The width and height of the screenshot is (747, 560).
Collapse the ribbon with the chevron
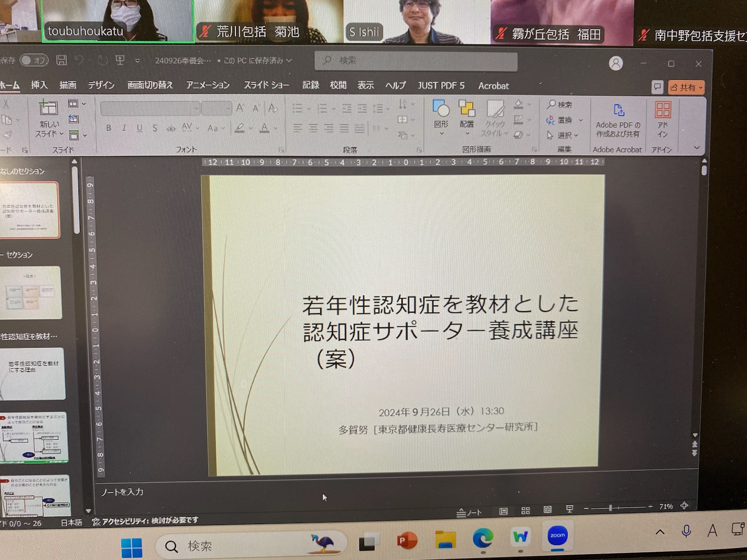[697, 147]
